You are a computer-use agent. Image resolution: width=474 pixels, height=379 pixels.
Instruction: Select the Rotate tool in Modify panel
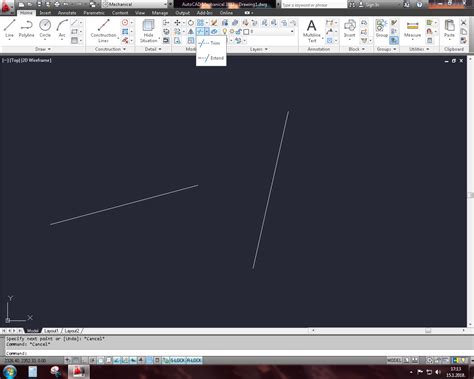[x=191, y=23]
